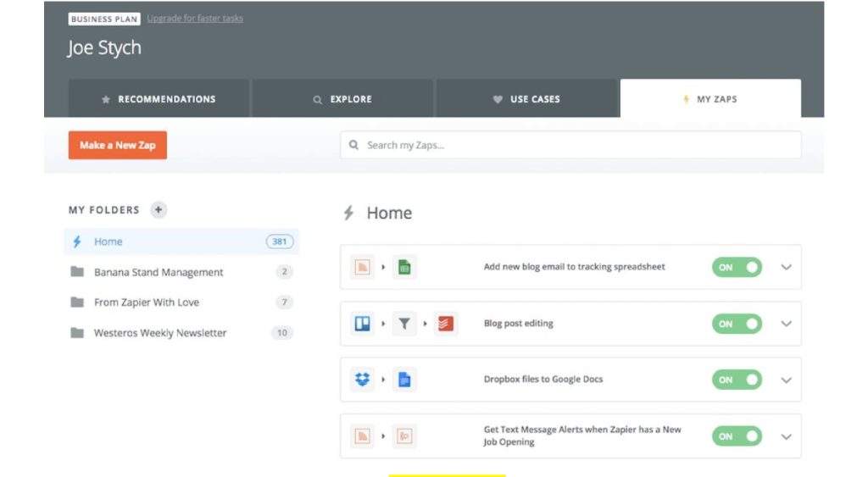868x477 pixels.
Task: Open the 'Dropbox files to Google Docs' title
Action: [543, 379]
